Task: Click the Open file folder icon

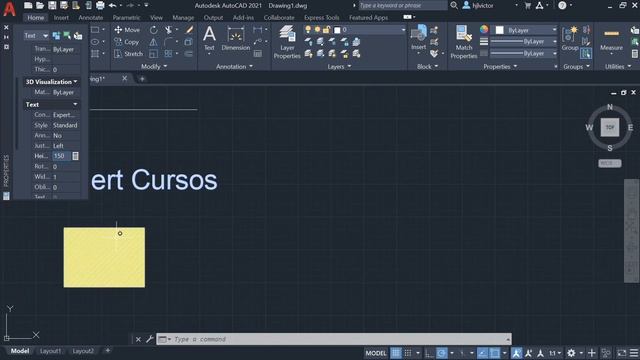Action: (40, 5)
